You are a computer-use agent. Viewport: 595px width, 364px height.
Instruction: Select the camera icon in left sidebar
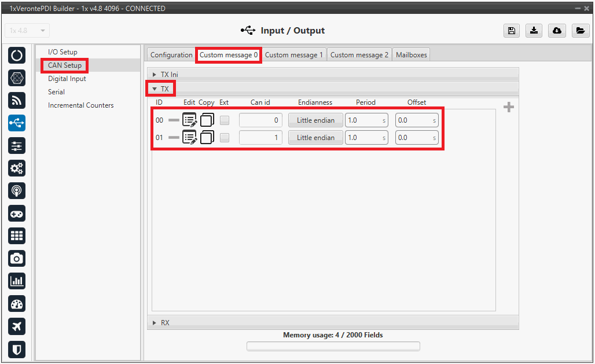coord(17,258)
